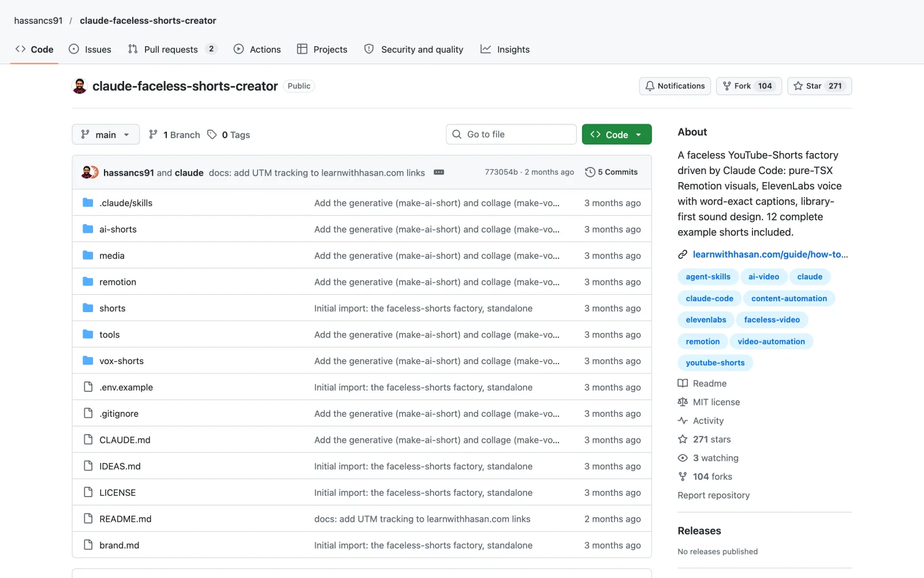
Task: Click the scale icon next to MIT license
Action: coord(683,402)
